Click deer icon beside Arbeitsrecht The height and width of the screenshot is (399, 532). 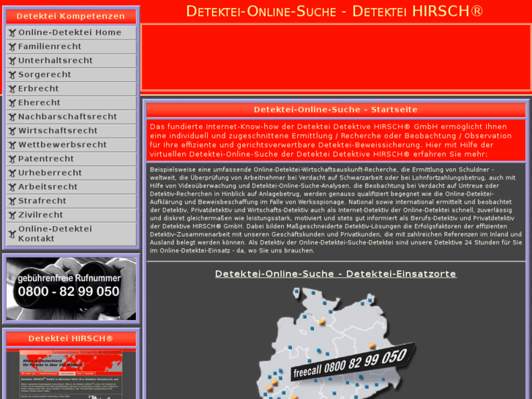tap(12, 187)
